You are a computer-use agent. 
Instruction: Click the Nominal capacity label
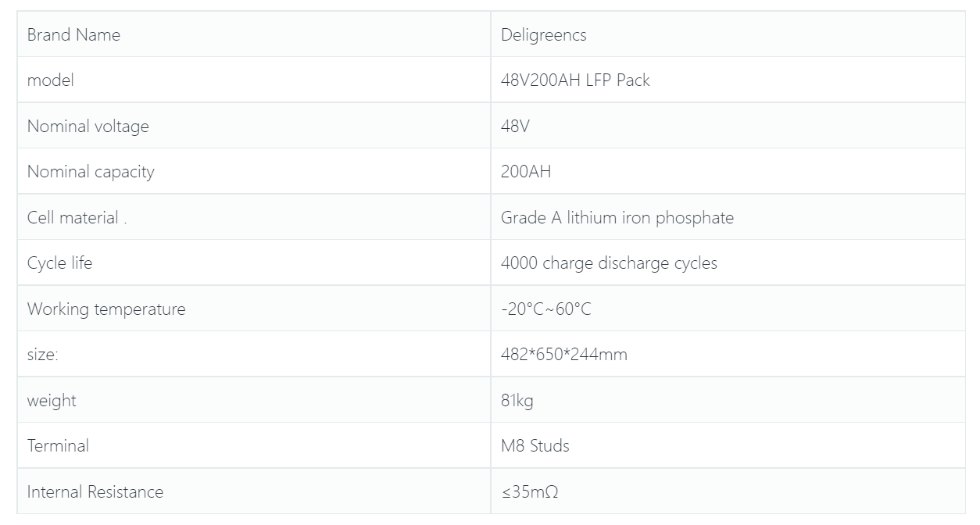coord(91,172)
